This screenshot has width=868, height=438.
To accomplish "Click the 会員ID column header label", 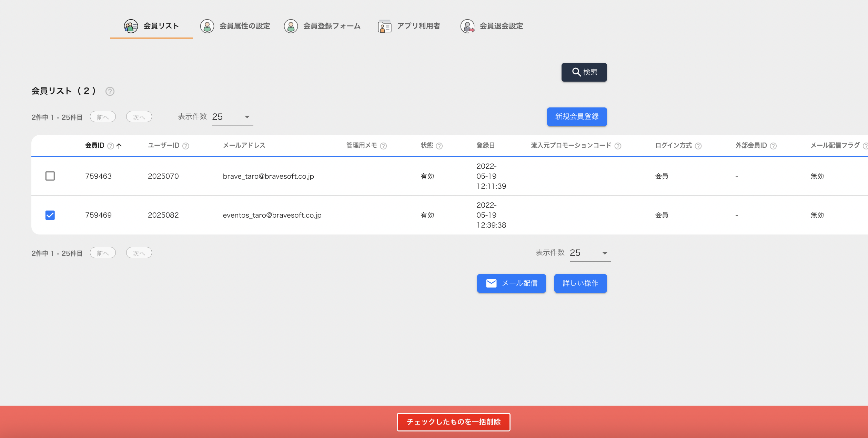I will pos(95,146).
